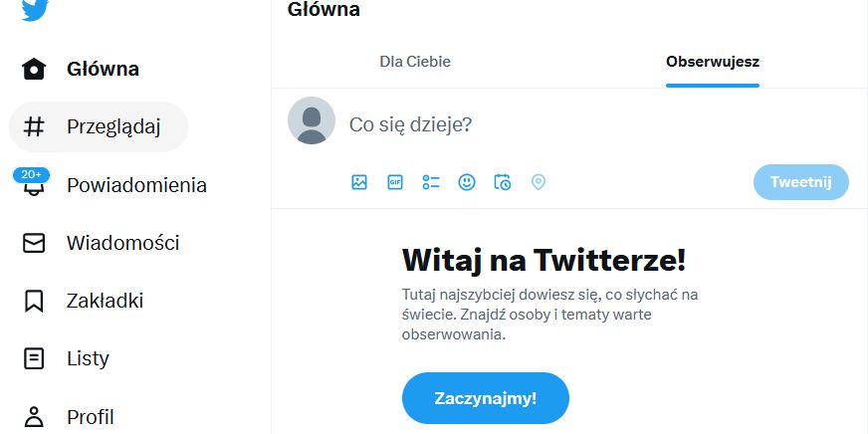This screenshot has height=434, width=868.
Task: Click the Przeglądaj hashtag icon
Action: point(34,126)
